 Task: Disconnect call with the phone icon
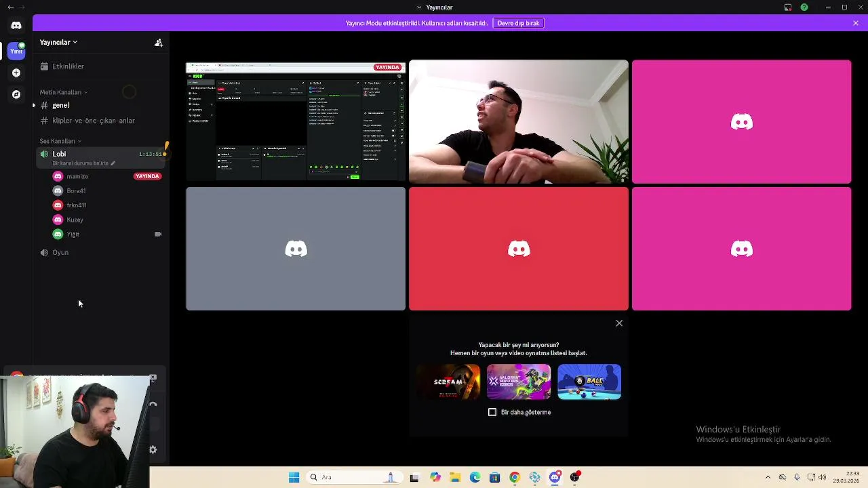pos(153,405)
